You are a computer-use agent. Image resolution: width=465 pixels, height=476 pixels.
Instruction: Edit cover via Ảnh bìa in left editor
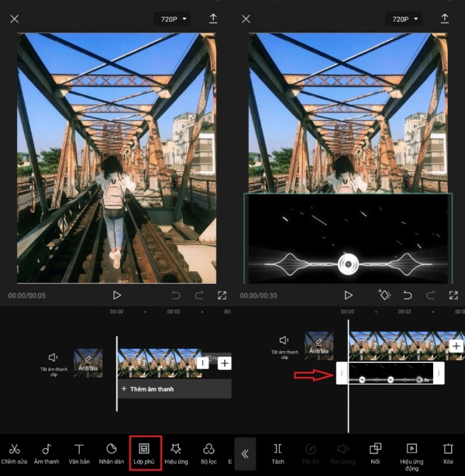click(88, 363)
